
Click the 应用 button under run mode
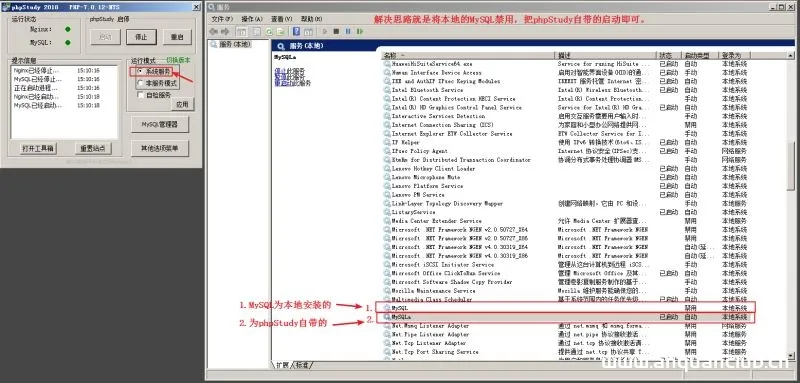[182, 105]
